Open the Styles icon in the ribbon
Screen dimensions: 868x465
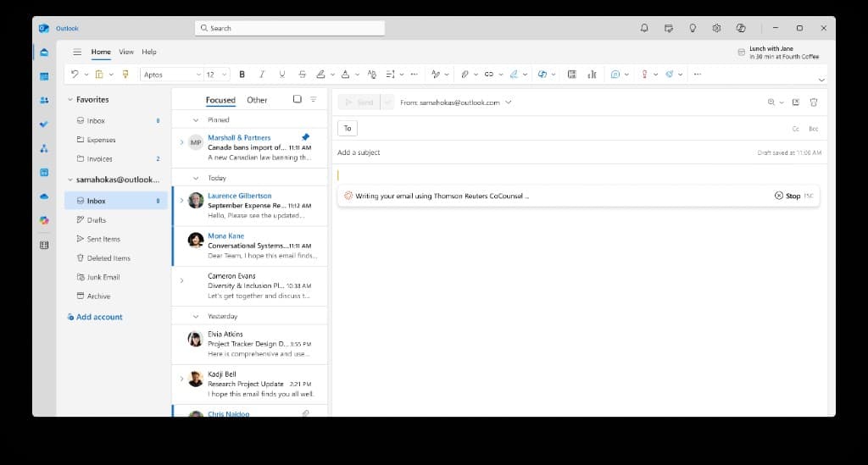[436, 74]
